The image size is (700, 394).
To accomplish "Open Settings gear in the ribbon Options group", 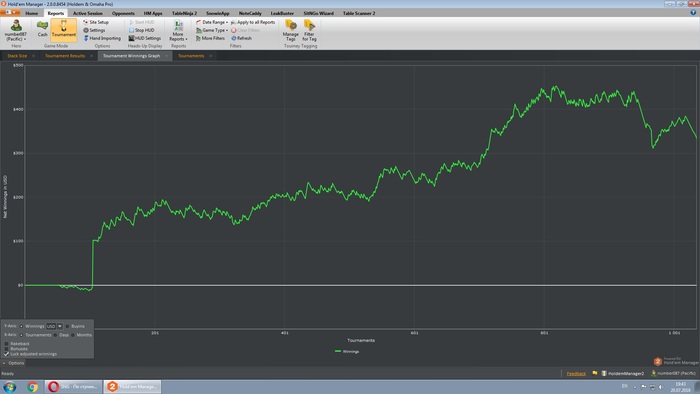I will [x=94, y=30].
